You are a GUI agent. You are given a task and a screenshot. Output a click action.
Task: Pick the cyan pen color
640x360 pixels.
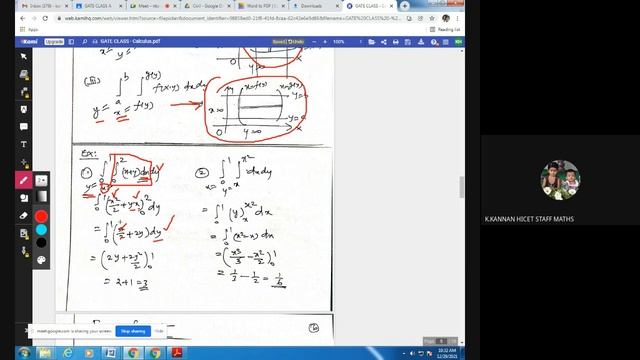coord(41,230)
